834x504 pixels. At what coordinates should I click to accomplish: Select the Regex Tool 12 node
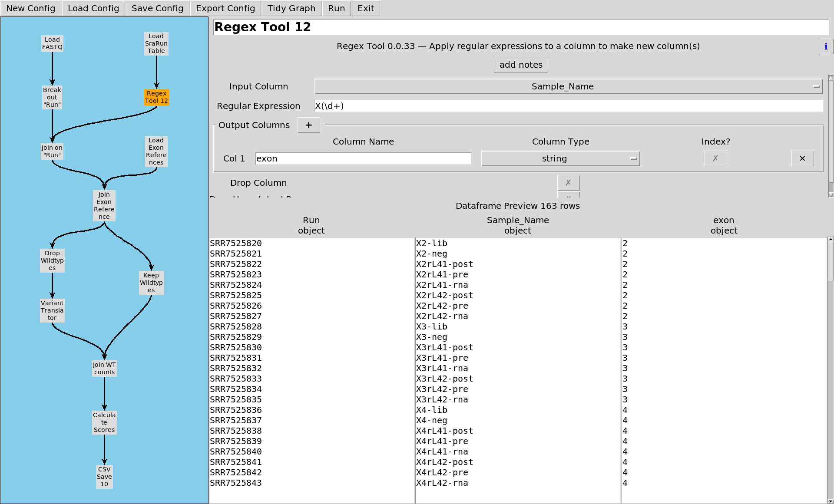point(156,97)
